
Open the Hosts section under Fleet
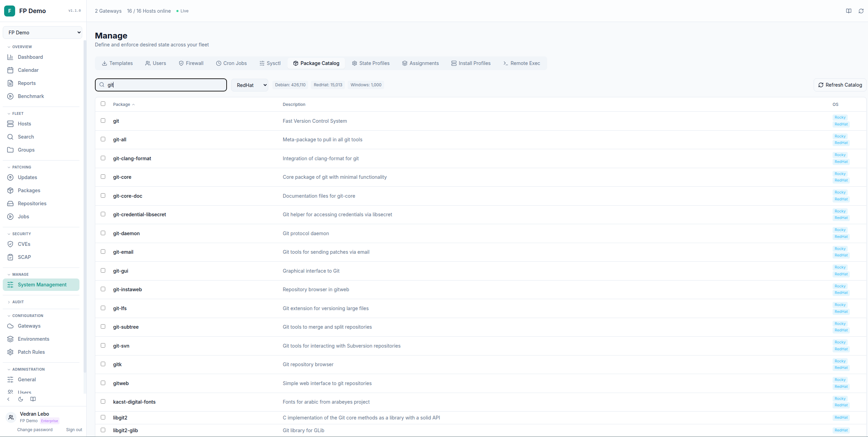click(x=24, y=123)
